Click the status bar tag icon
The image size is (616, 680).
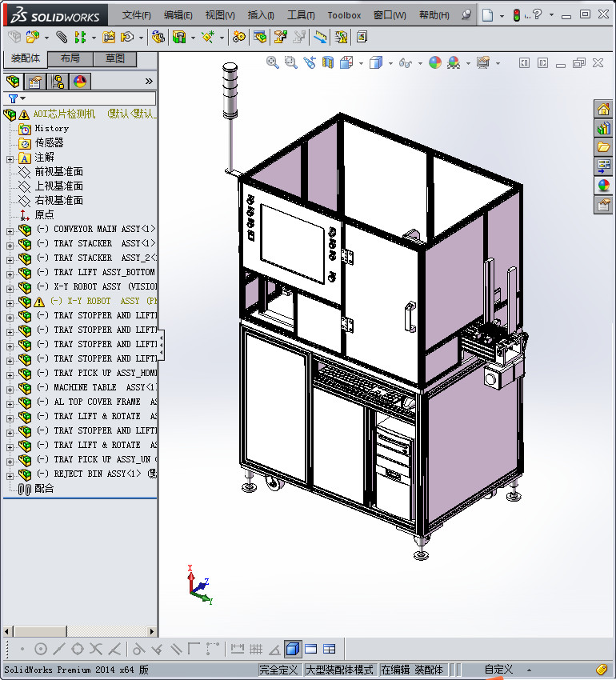[x=602, y=670]
